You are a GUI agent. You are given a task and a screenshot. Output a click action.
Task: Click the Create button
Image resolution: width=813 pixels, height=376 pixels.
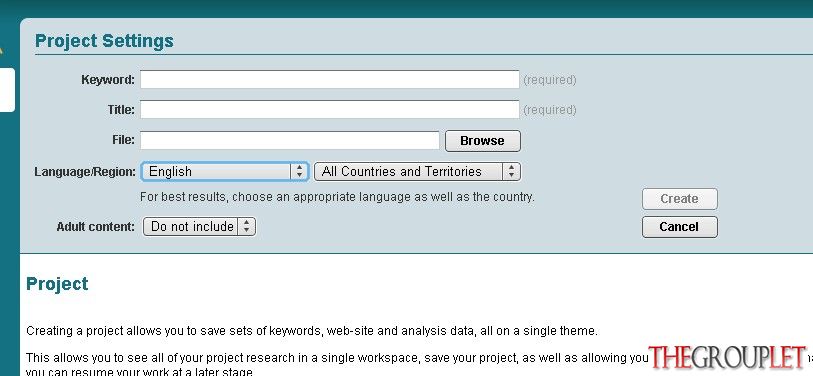(679, 199)
